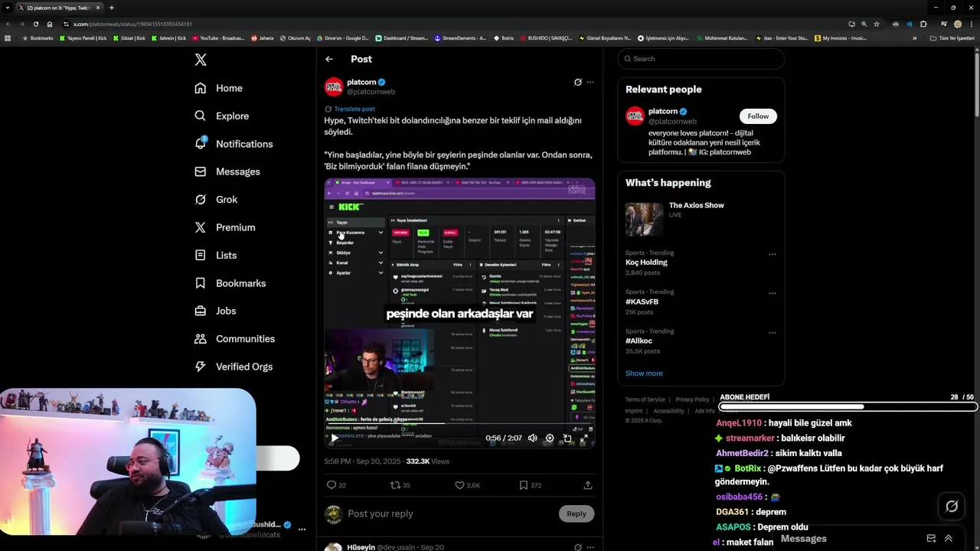
Task: Toggle video picture-in-picture mode
Action: coord(567,439)
